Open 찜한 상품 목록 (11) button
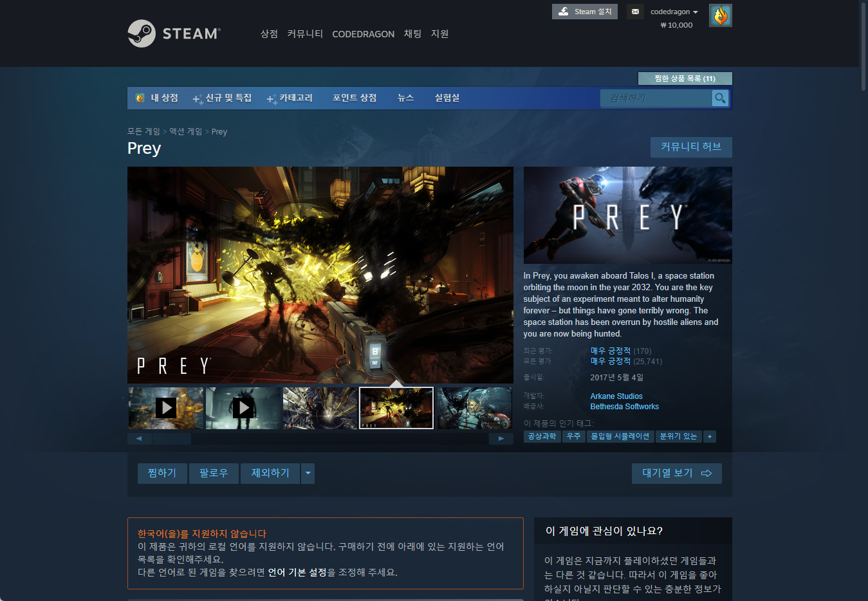The image size is (868, 601). click(685, 79)
